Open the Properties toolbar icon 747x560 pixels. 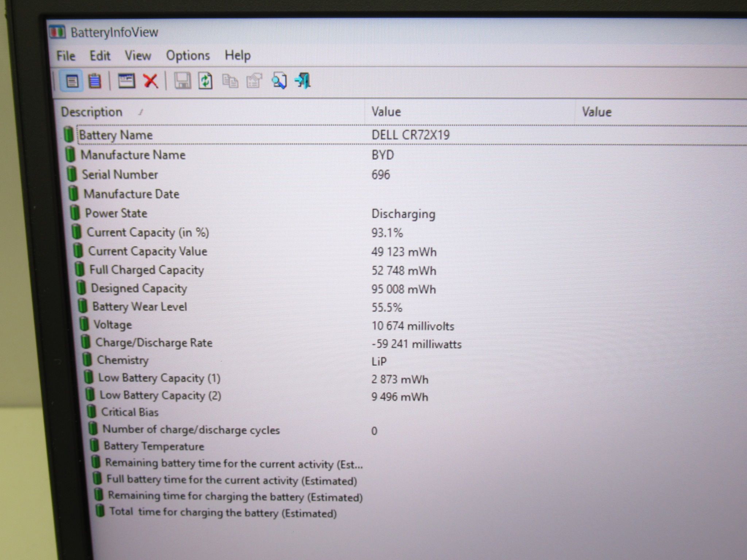click(x=254, y=81)
